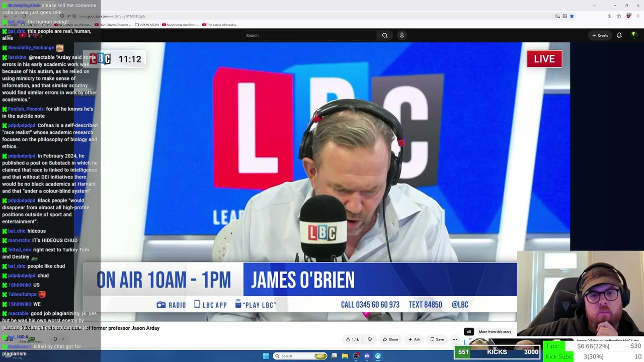Start voice search with the microphone icon
Image resolution: width=644 pixels, height=362 pixels.
click(401, 35)
